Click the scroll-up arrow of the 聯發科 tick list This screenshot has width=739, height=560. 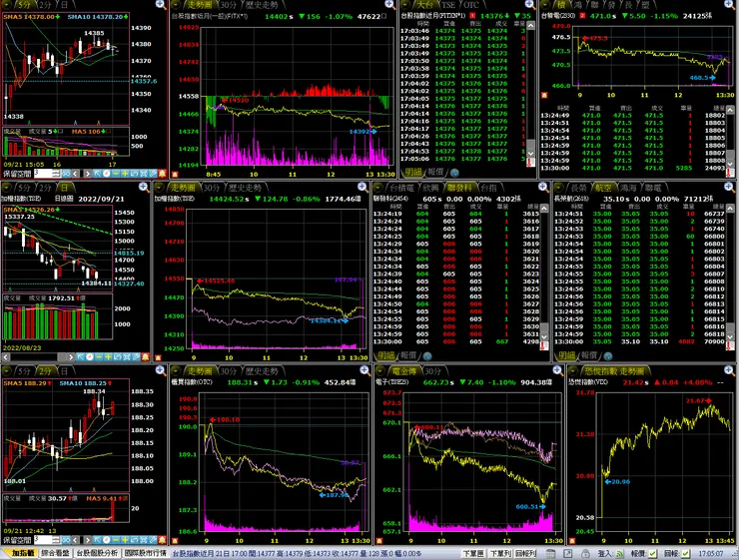[544, 209]
